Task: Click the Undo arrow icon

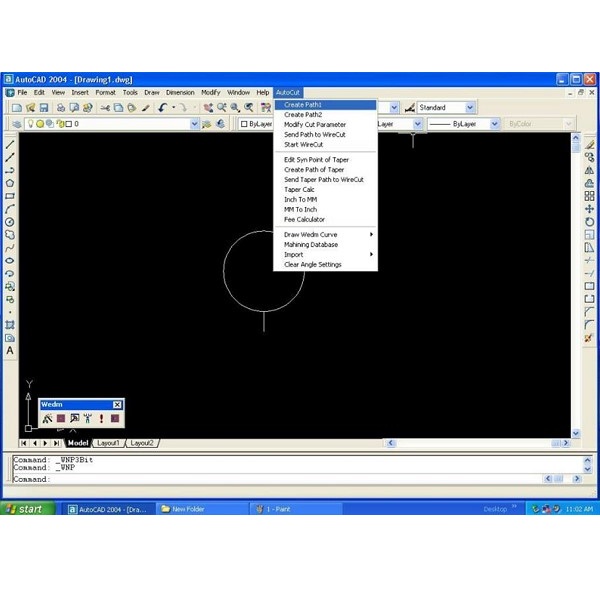Action: (163, 108)
